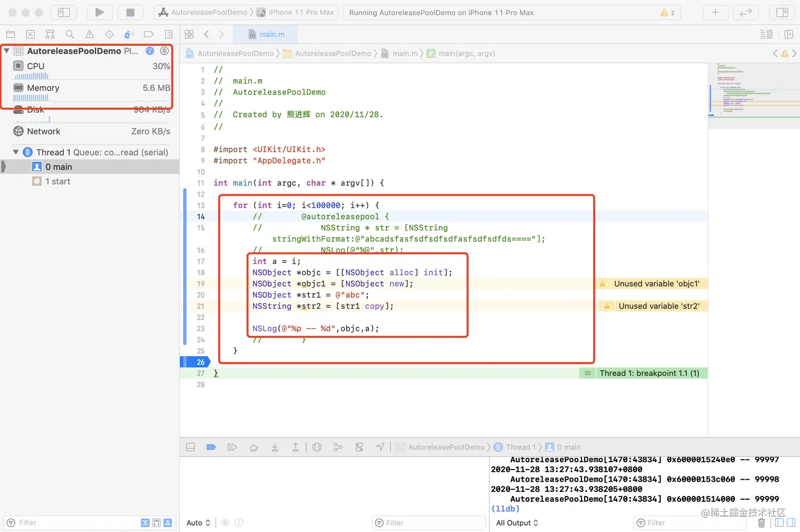Open the symbol navigator
800x532 pixels.
pyautogui.click(x=50, y=34)
